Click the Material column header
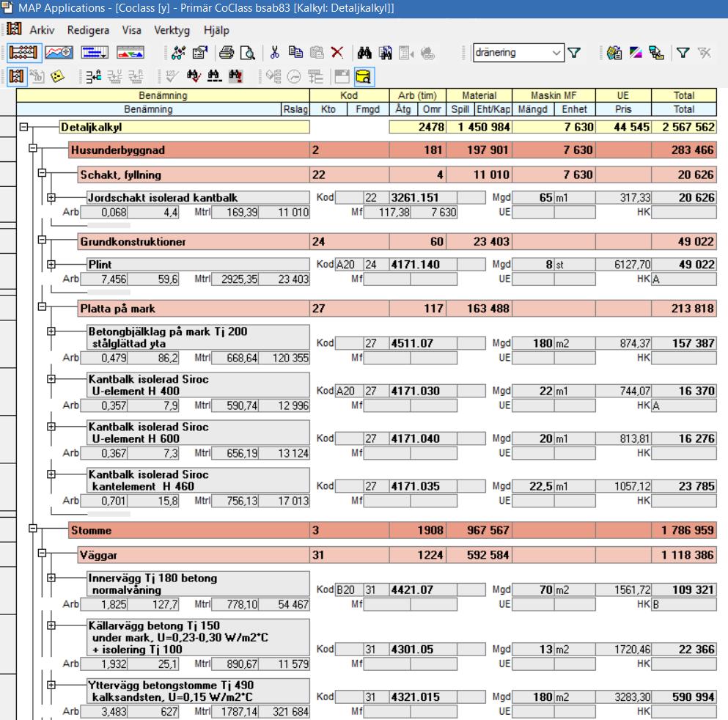 [x=479, y=95]
